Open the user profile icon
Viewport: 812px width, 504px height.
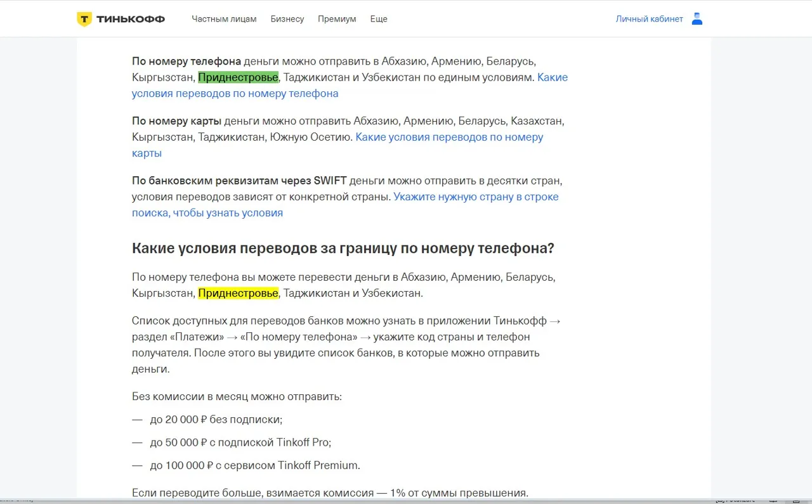click(697, 19)
